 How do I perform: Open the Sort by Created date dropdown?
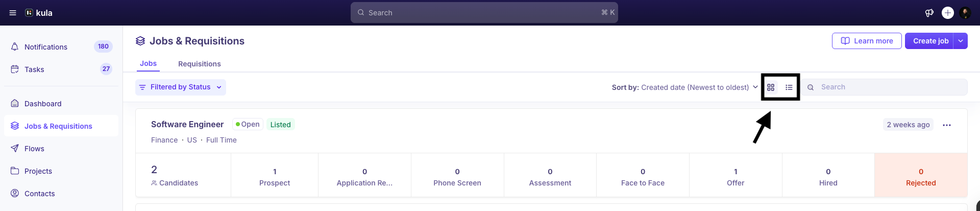pyautogui.click(x=685, y=87)
